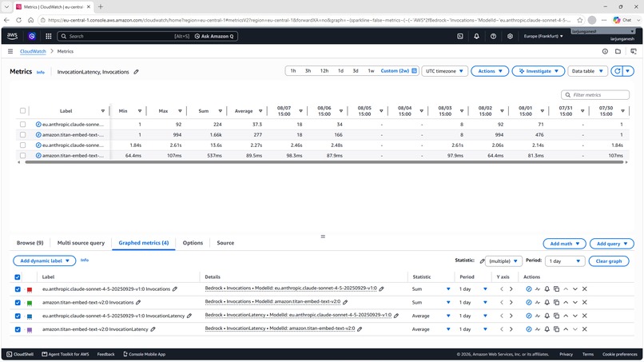Open the UTC timezone dropdown

444,71
